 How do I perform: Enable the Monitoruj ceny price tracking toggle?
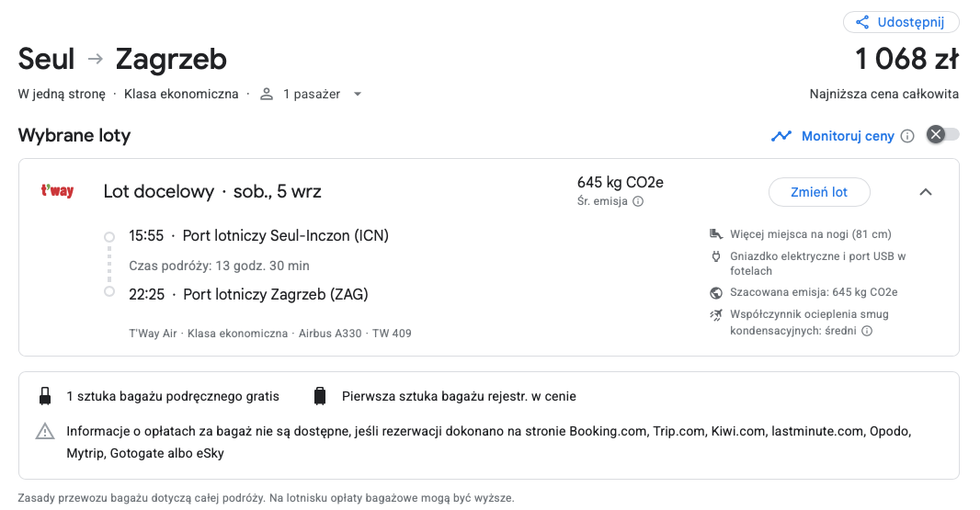pos(943,134)
